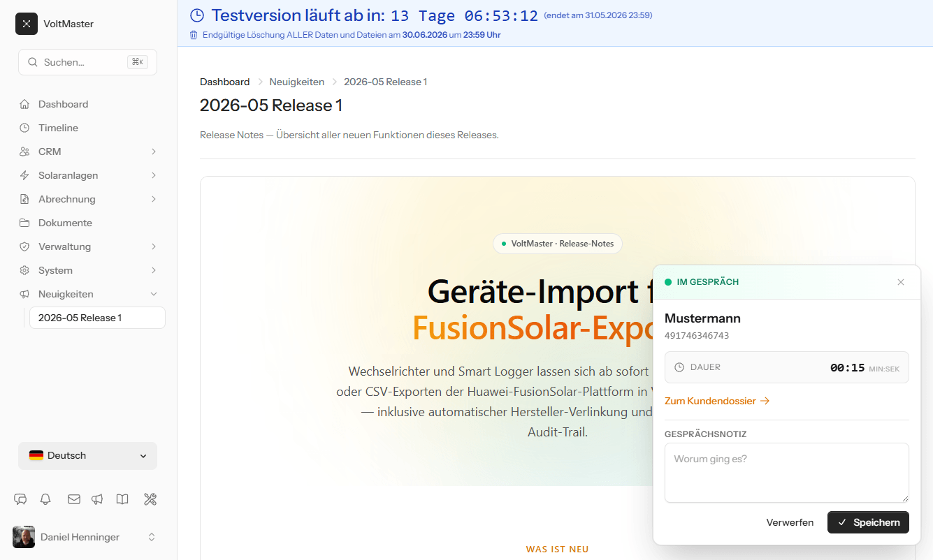Open the chat bubbles icon in bottom bar
This screenshot has height=560, width=933.
click(20, 499)
